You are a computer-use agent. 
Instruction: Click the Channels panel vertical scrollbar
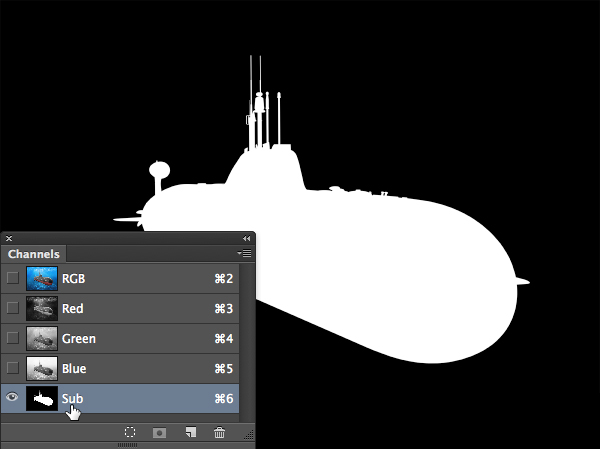click(247, 342)
